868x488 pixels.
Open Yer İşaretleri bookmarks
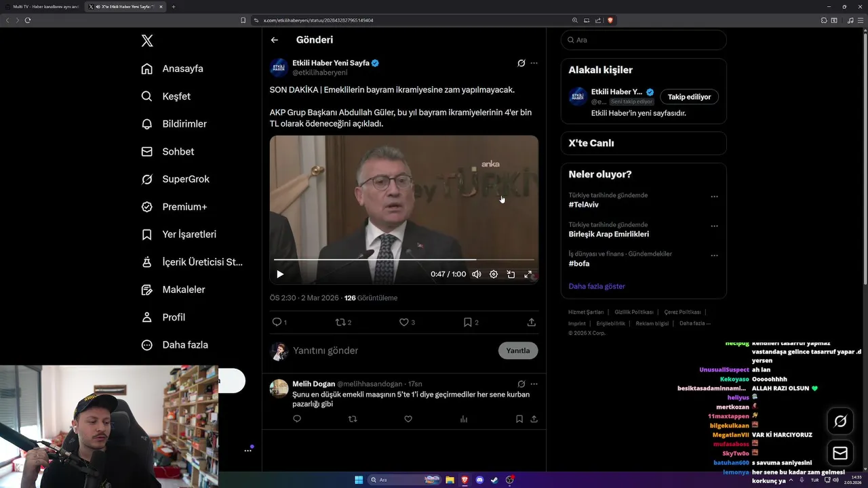[x=179, y=235]
